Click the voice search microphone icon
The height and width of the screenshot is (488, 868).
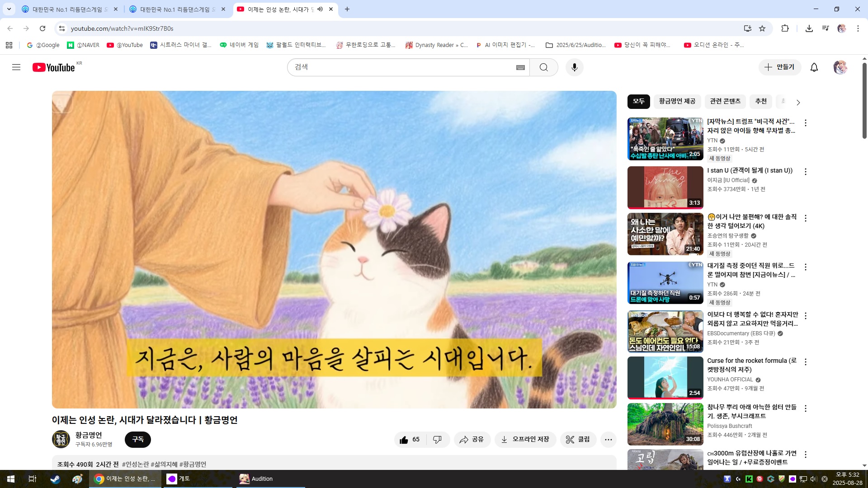(x=574, y=67)
